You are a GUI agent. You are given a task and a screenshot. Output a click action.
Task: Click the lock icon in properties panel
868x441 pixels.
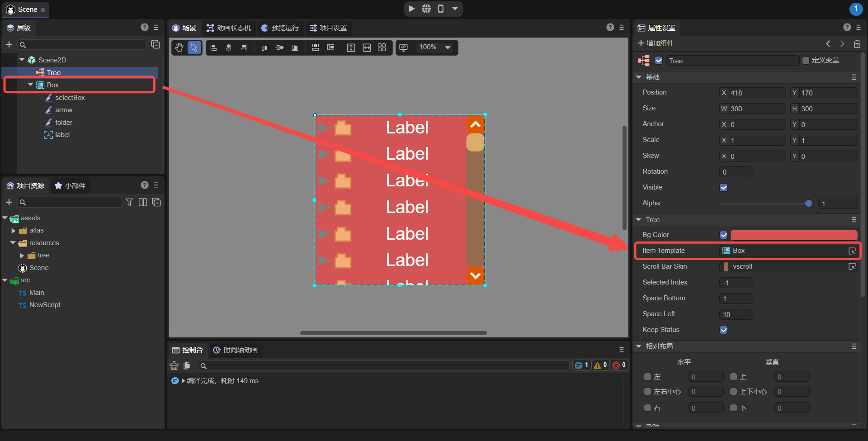point(857,44)
